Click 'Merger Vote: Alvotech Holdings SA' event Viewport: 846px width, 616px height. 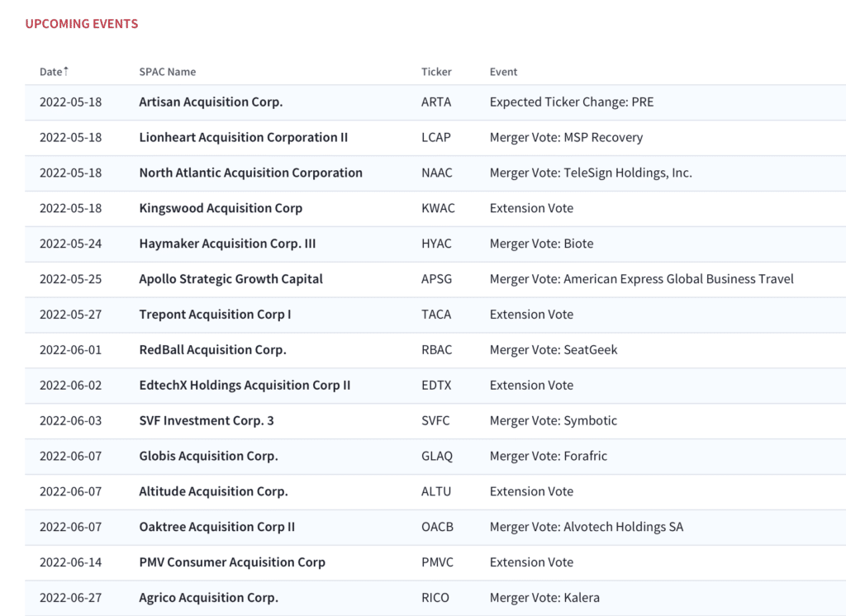point(587,527)
